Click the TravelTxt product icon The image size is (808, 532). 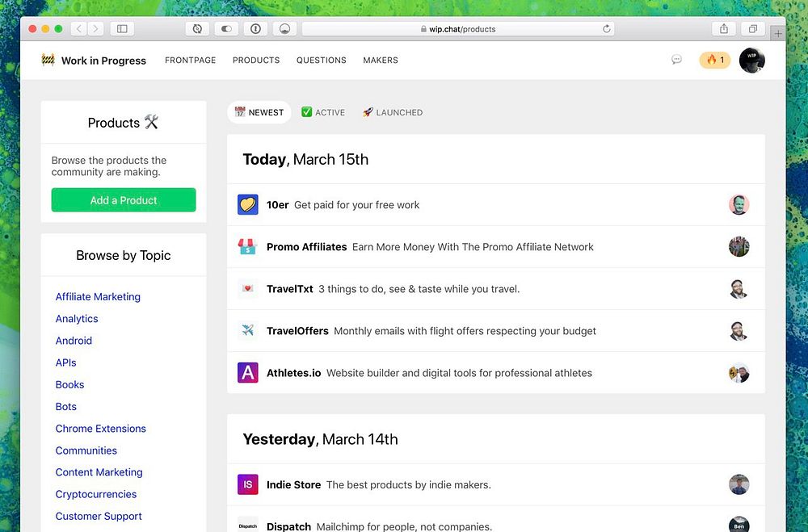[x=248, y=288]
